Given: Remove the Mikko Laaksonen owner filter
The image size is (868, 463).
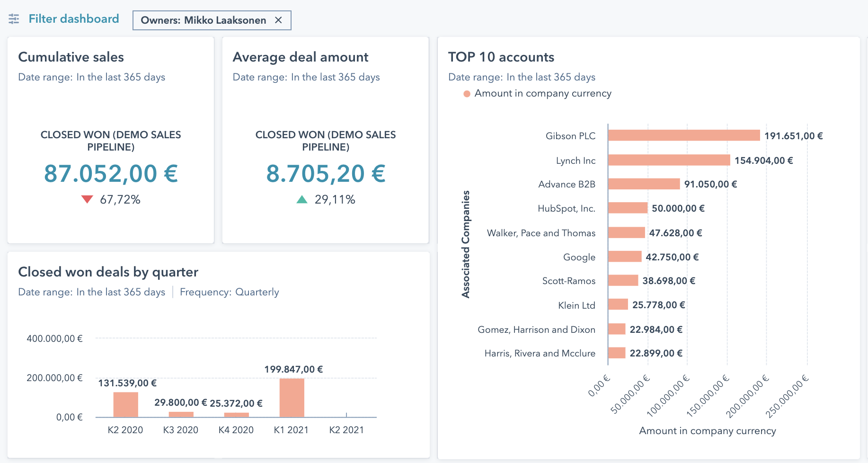Looking at the screenshot, I should (x=278, y=20).
